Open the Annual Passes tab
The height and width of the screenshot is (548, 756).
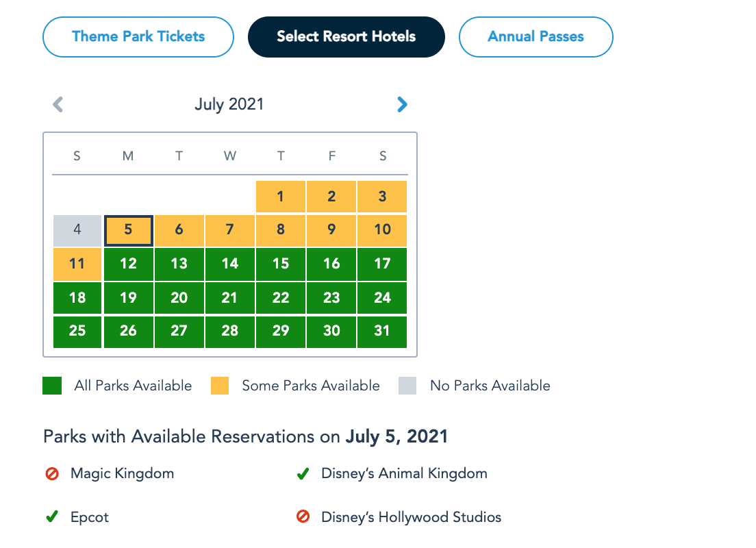click(x=535, y=36)
